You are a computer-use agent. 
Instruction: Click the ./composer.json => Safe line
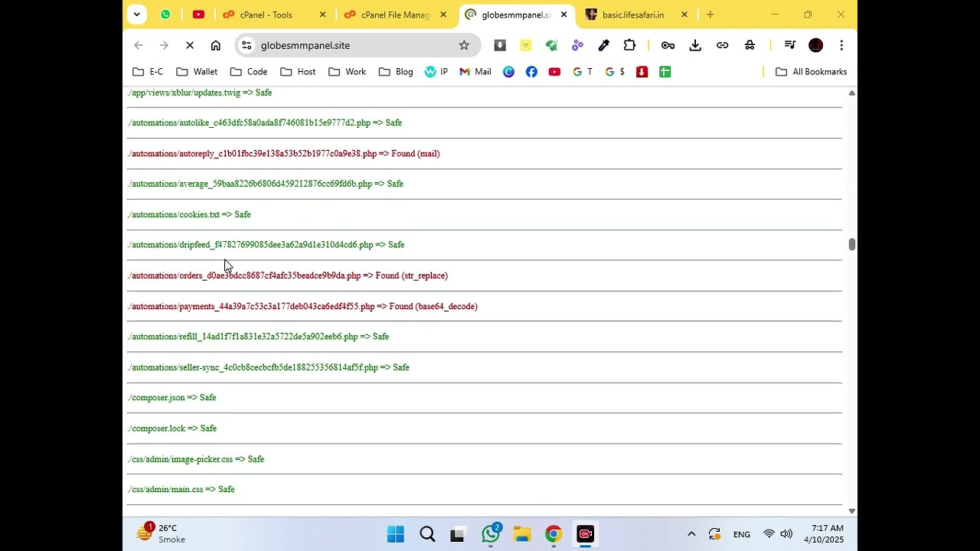[171, 398]
